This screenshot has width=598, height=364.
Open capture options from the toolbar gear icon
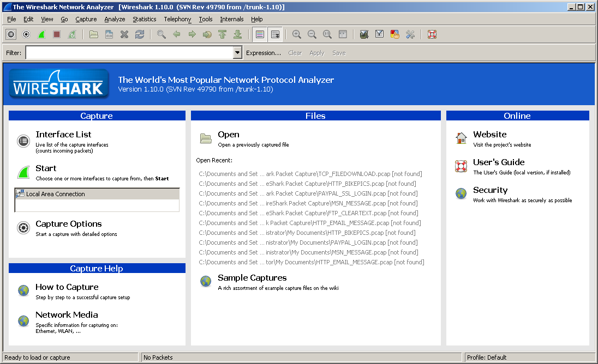26,35
